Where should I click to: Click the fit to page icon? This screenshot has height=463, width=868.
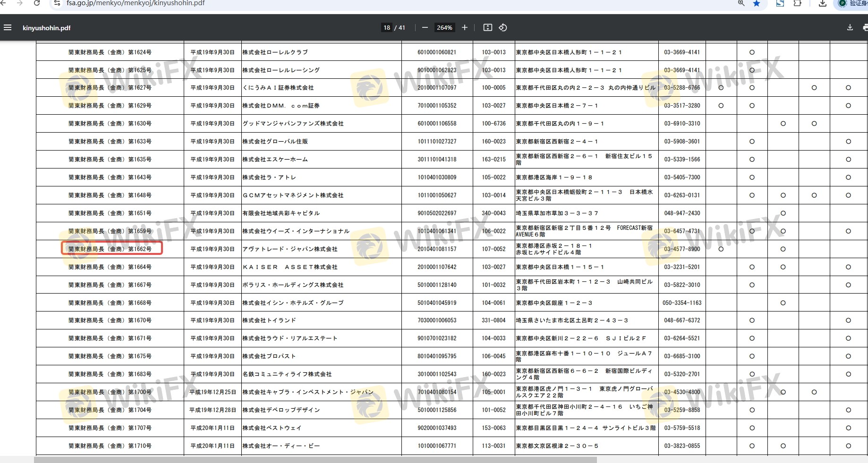[487, 28]
